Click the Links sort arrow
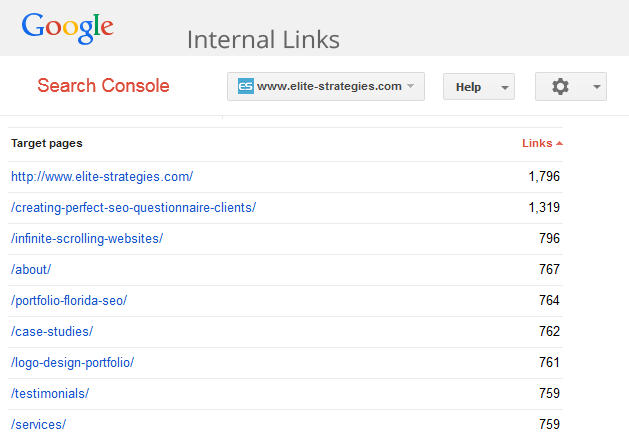The width and height of the screenshot is (629, 436). (x=560, y=144)
